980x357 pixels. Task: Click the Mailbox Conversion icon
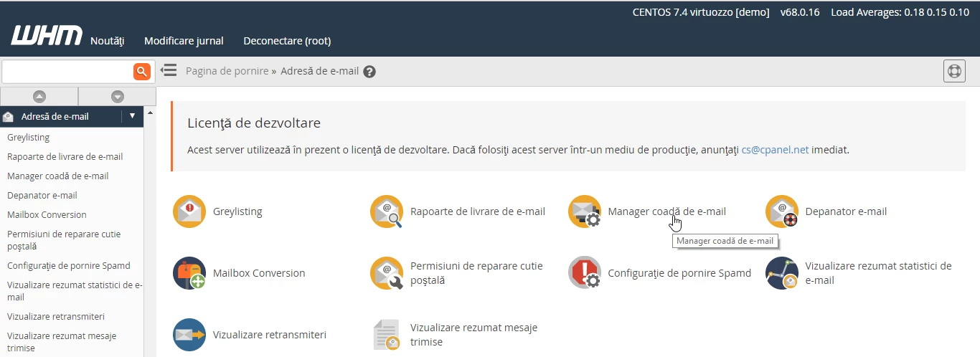[x=189, y=273]
